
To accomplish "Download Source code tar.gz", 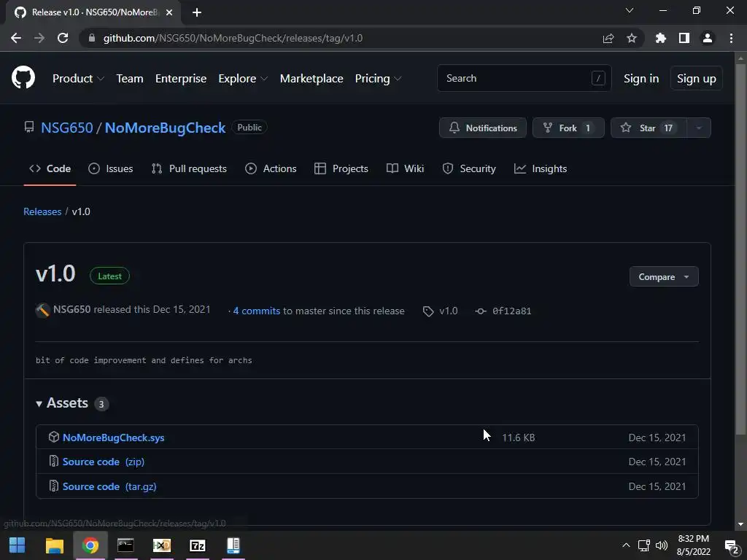I will [109, 486].
